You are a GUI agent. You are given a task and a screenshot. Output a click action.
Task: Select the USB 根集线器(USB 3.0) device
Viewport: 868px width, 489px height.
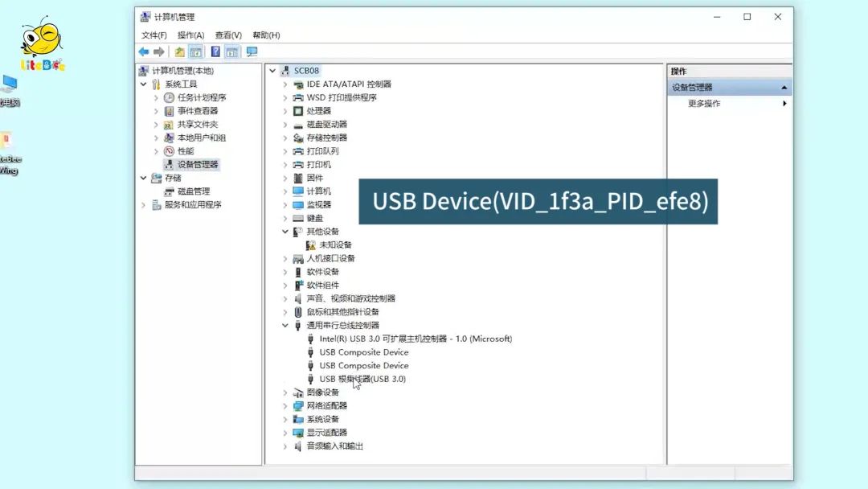362,379
